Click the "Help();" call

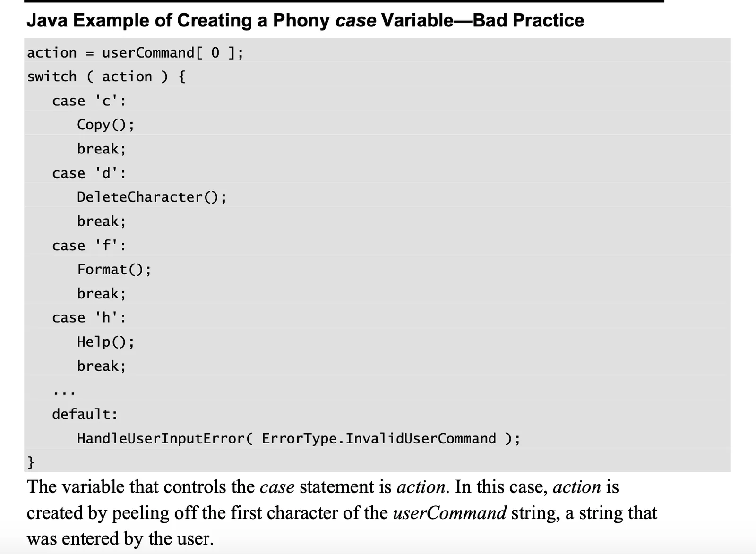coord(106,341)
